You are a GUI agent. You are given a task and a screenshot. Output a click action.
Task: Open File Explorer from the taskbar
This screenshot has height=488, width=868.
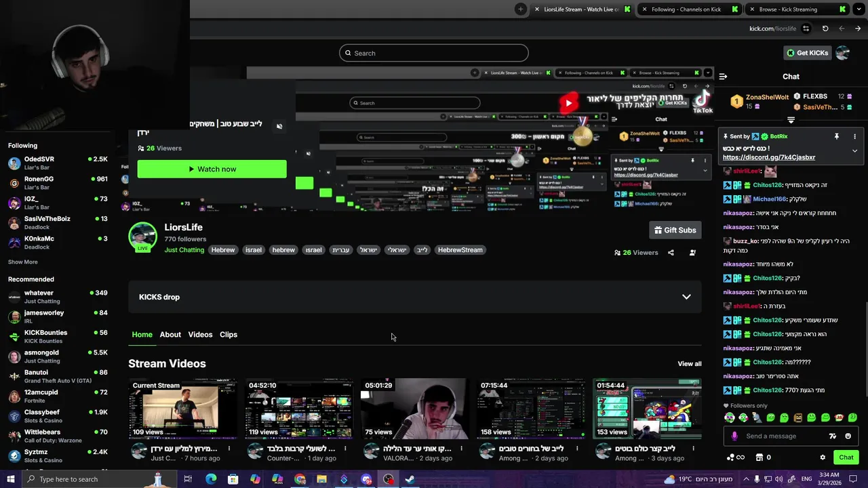(x=321, y=479)
